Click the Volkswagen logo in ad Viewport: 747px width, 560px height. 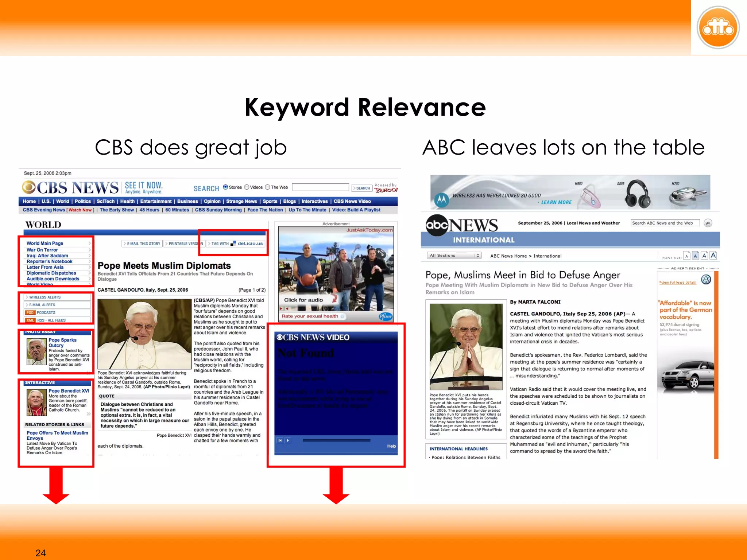click(x=706, y=280)
